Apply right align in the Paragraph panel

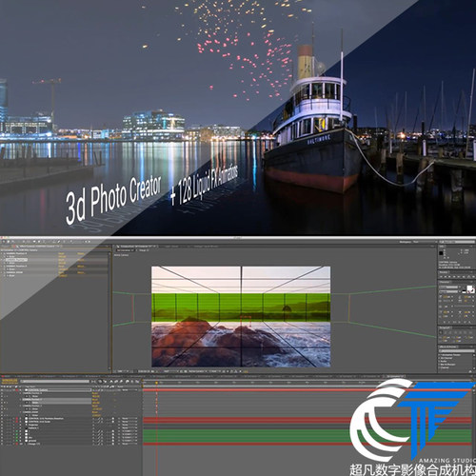(450, 332)
